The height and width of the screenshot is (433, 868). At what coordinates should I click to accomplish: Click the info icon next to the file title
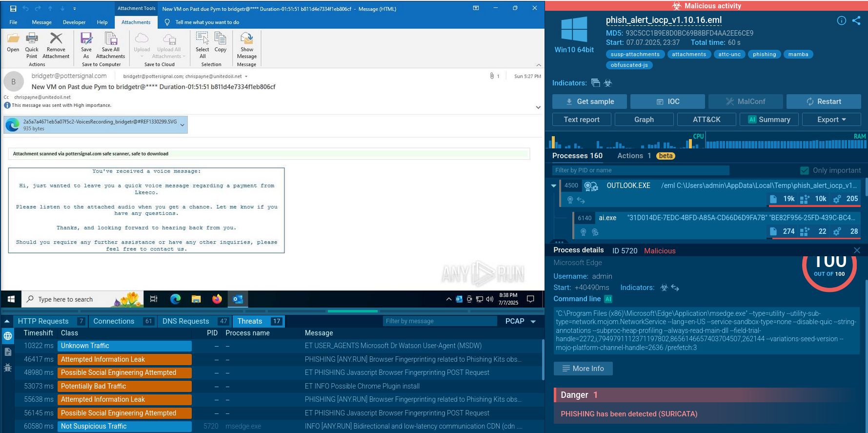coord(842,21)
